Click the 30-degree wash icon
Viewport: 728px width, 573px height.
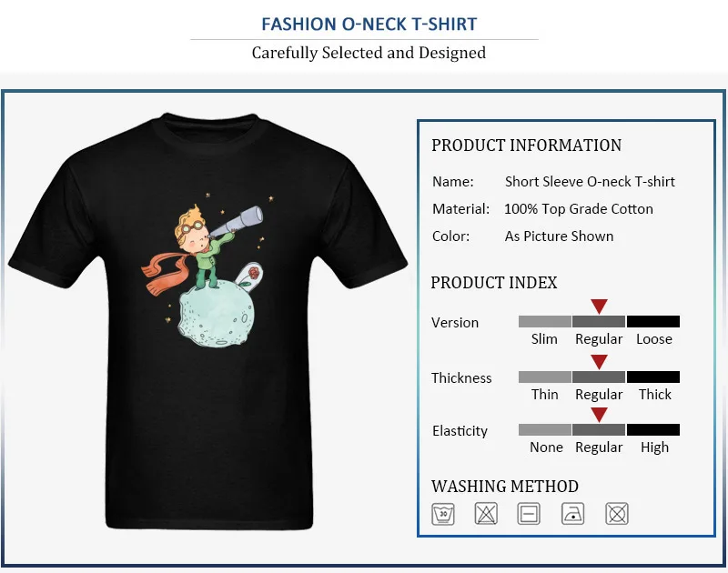pyautogui.click(x=443, y=514)
